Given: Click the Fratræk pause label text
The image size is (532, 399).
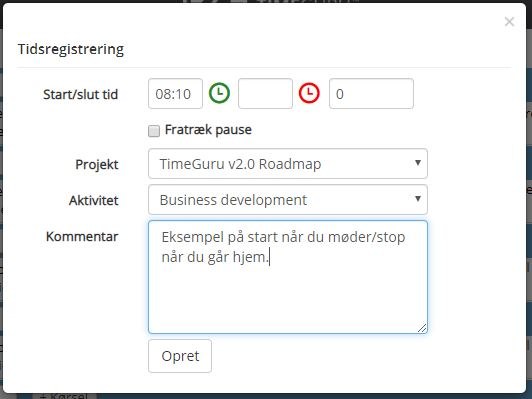Looking at the screenshot, I should [x=208, y=130].
